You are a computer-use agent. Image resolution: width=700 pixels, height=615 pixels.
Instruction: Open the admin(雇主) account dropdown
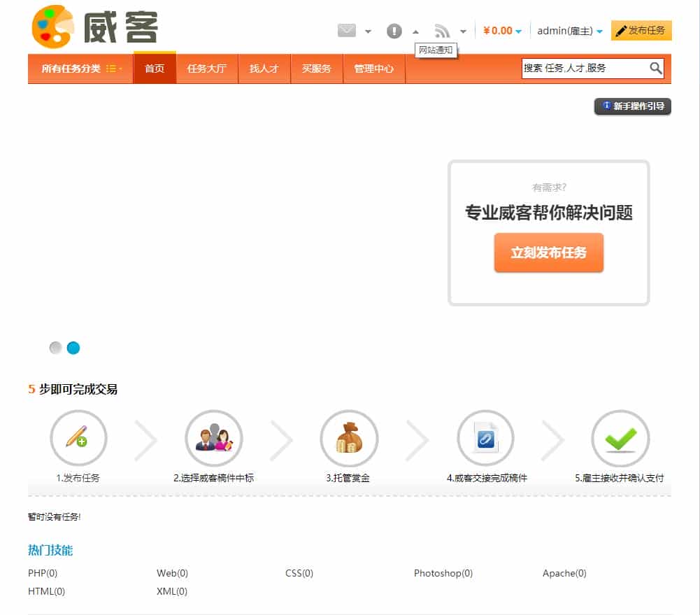[570, 31]
